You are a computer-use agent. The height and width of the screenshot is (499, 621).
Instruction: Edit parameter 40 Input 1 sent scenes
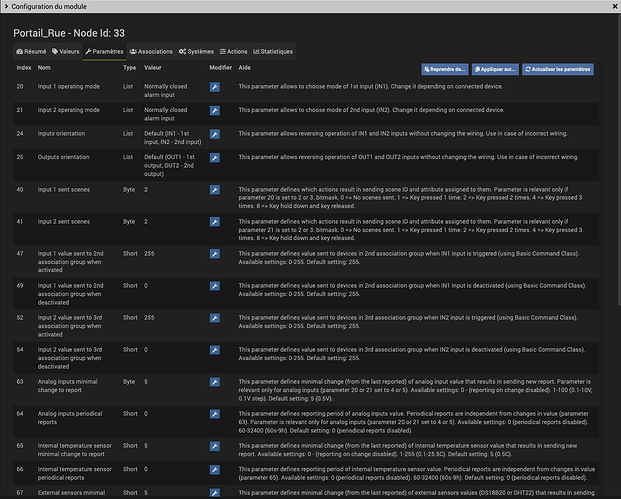coord(215,189)
